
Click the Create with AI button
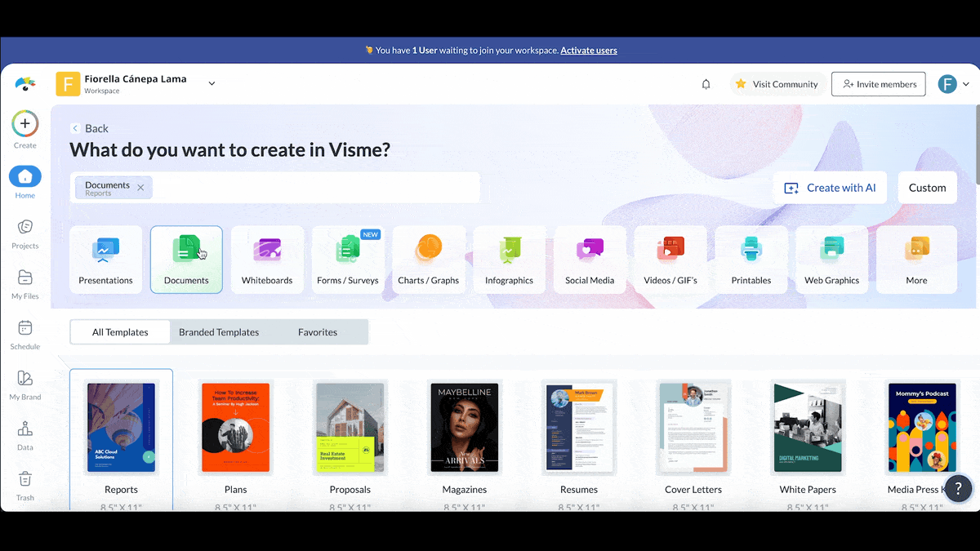point(830,188)
